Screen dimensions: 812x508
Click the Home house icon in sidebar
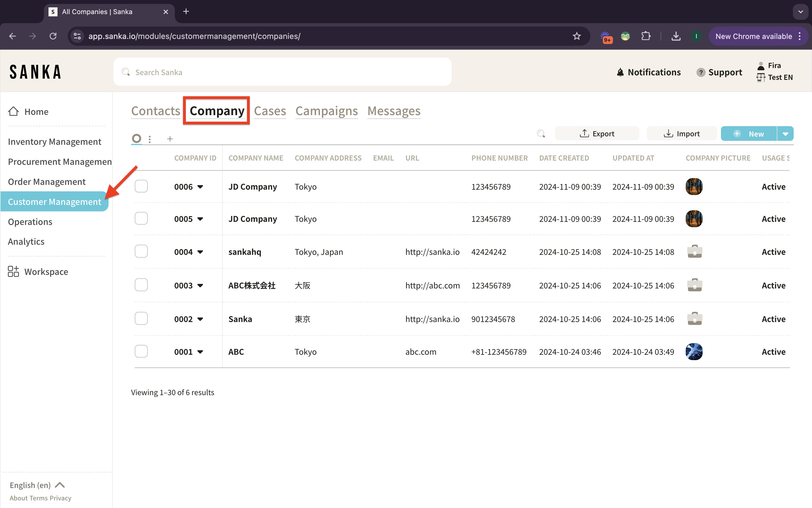(14, 111)
